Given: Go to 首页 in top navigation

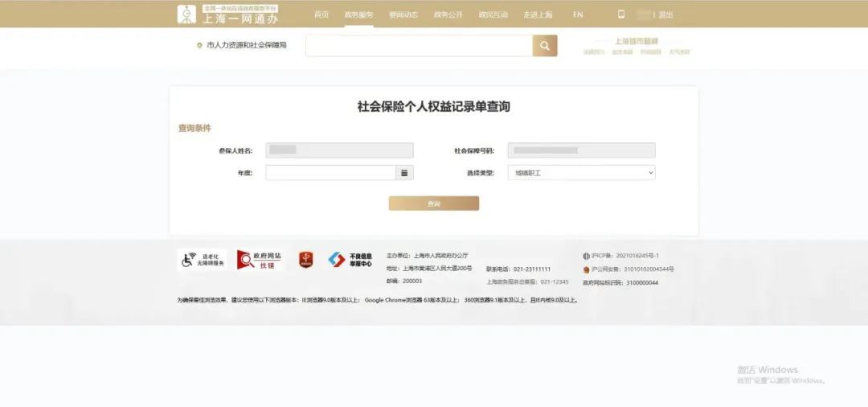Looking at the screenshot, I should click(321, 15).
